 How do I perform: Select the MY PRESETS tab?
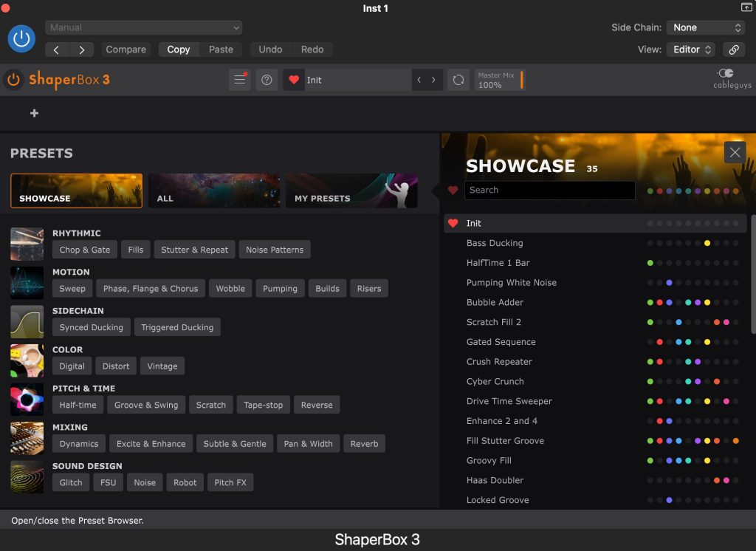pyautogui.click(x=351, y=191)
